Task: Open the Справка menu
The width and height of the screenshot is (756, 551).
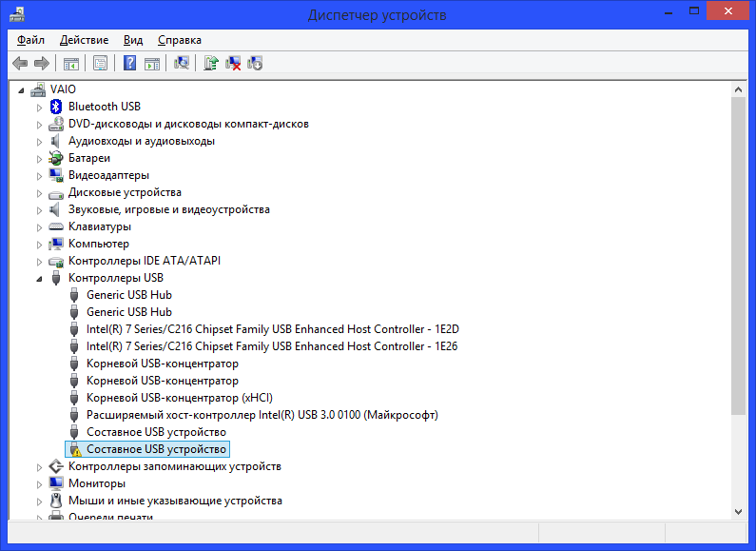Action: [180, 40]
